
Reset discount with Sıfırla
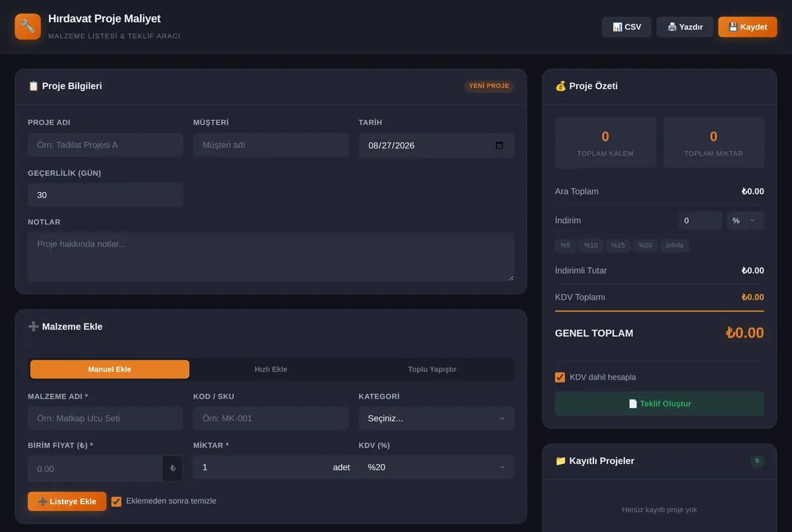[675, 246]
